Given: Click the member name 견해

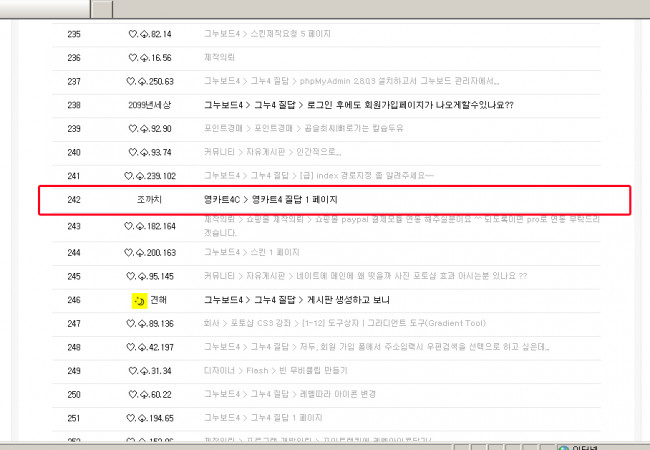Looking at the screenshot, I should tap(158, 300).
